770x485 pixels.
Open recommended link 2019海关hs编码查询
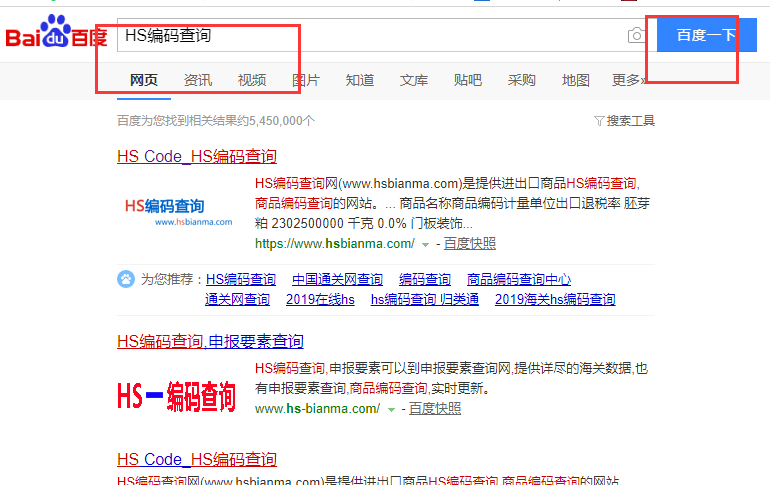coord(555,299)
